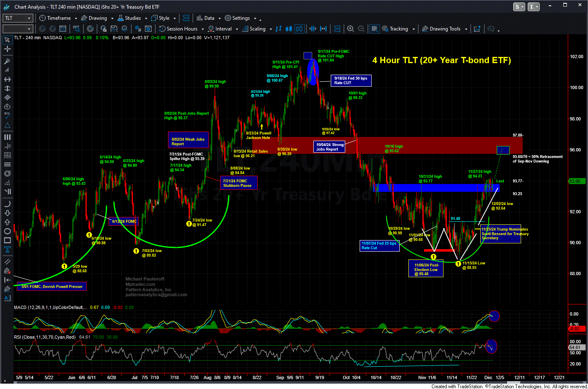This screenshot has height=389, width=588.
Task: Select the crosshair cursor tool
Action: coord(7,49)
